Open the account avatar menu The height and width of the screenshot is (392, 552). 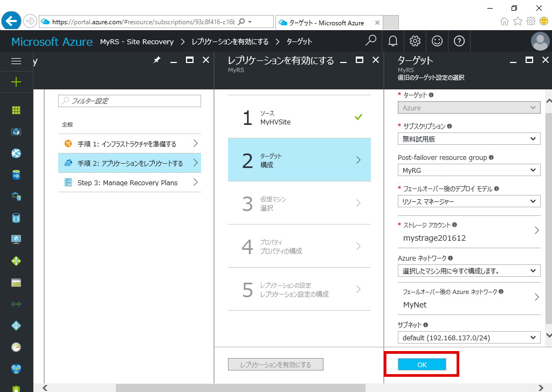pos(540,41)
